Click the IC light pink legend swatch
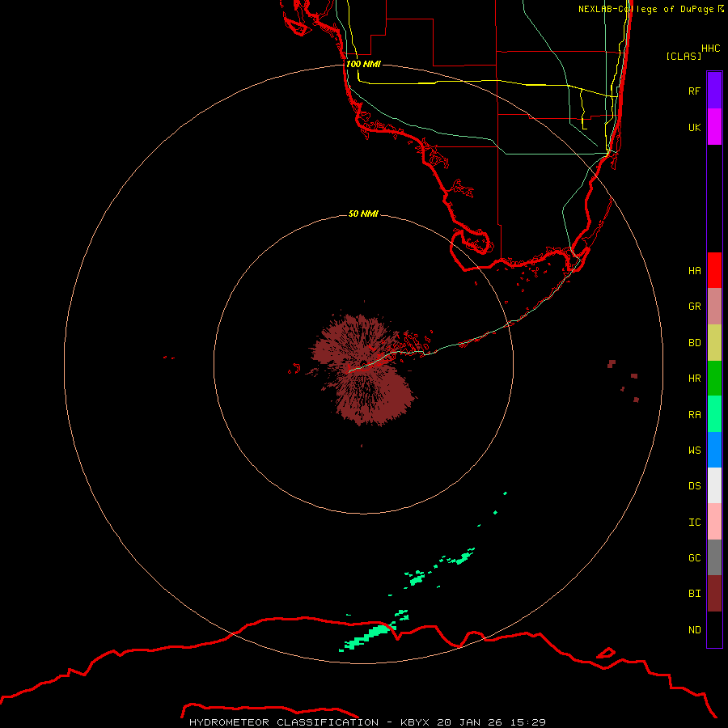728x728 pixels. [714, 522]
